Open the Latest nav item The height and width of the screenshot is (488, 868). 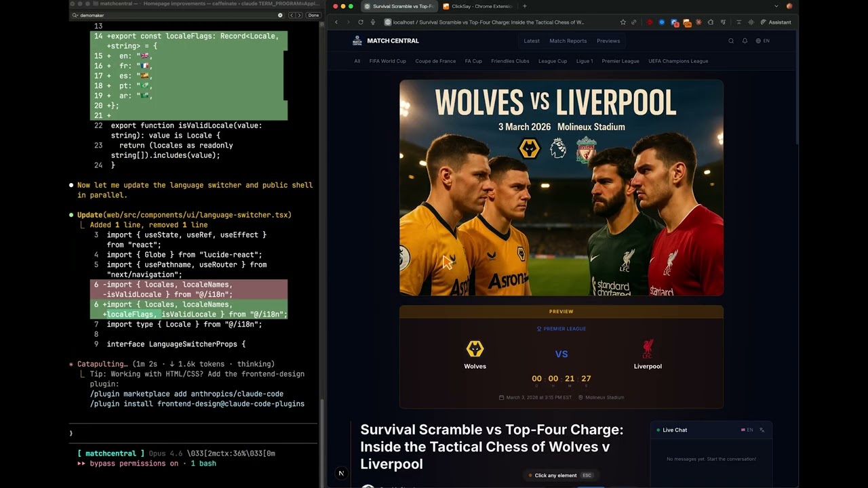(x=532, y=41)
